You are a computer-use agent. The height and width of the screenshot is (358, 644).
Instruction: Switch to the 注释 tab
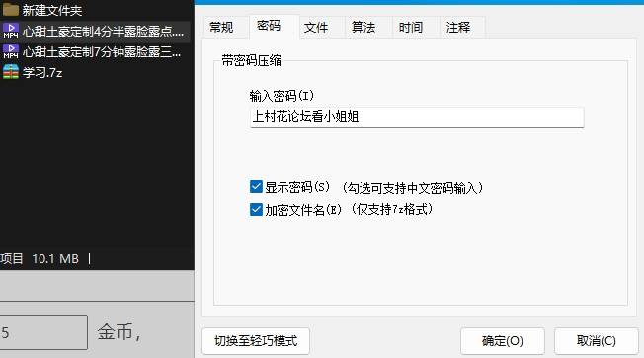click(458, 27)
